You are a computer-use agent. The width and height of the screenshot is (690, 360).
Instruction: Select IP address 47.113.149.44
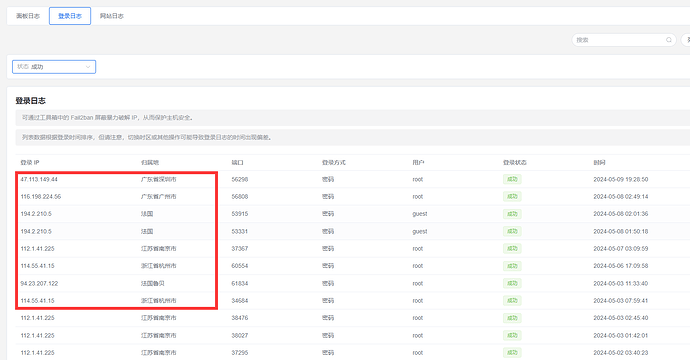39,180
